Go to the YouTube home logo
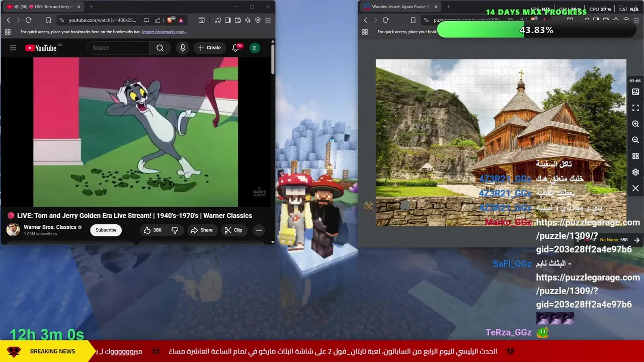 pos(41,48)
